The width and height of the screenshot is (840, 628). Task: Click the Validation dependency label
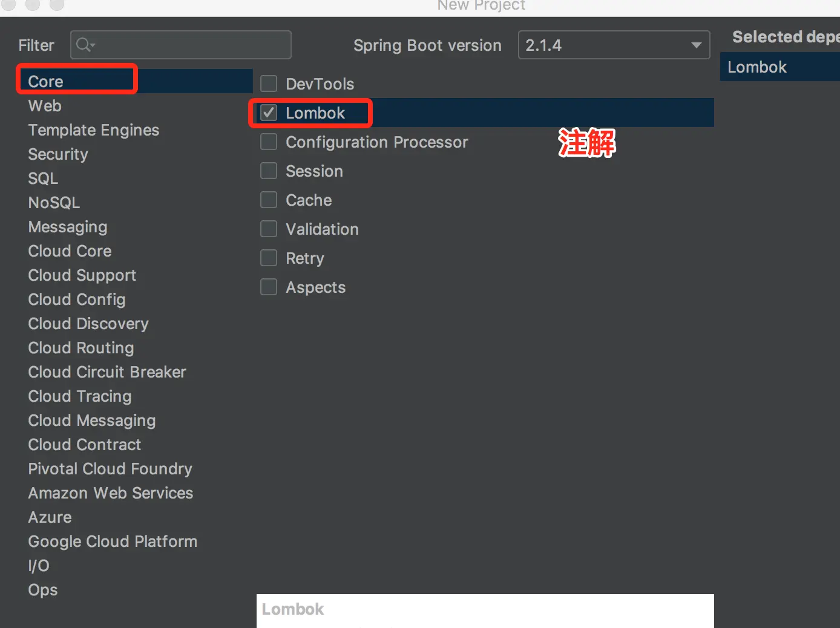[322, 229]
